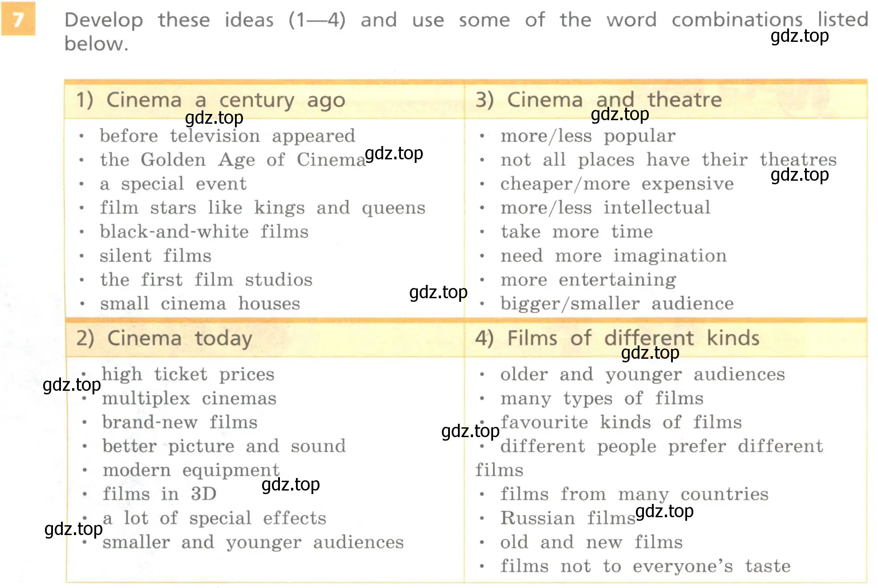
Task: Click 'different people prefer different' line
Action: (x=661, y=446)
